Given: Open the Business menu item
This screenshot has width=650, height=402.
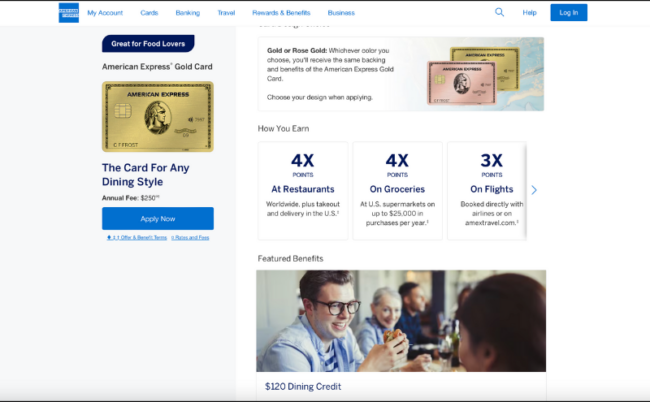Looking at the screenshot, I should [x=341, y=13].
